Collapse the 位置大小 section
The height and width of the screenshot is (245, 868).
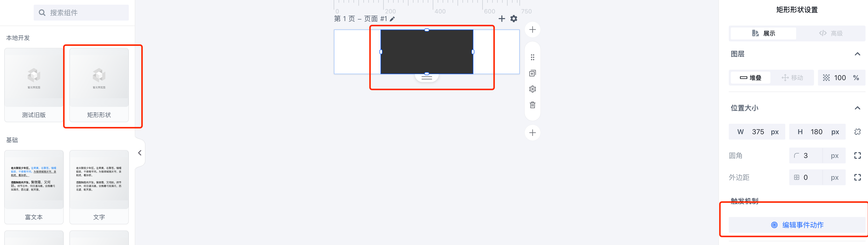(858, 108)
